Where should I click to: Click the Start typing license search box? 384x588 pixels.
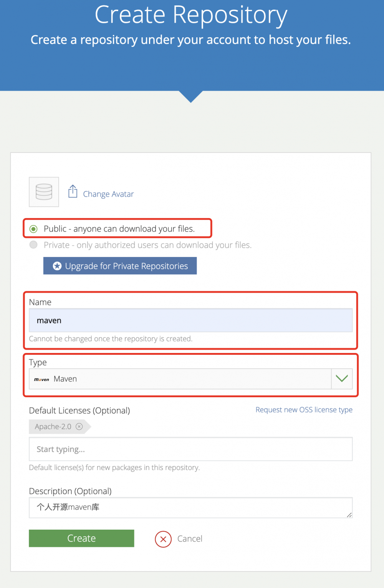[190, 449]
